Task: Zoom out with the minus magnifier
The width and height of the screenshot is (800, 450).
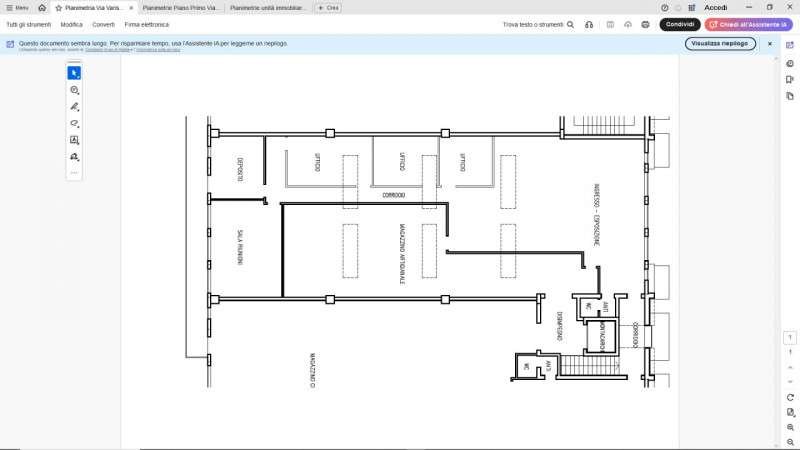Action: 790,442
